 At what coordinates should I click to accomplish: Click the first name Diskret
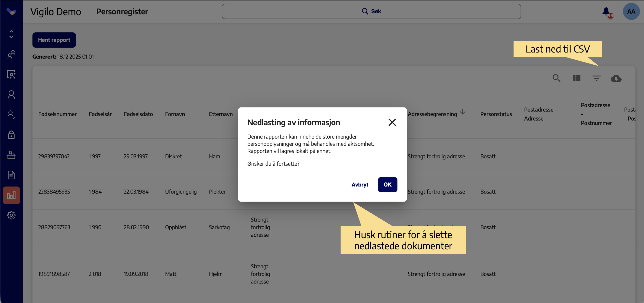click(x=173, y=156)
